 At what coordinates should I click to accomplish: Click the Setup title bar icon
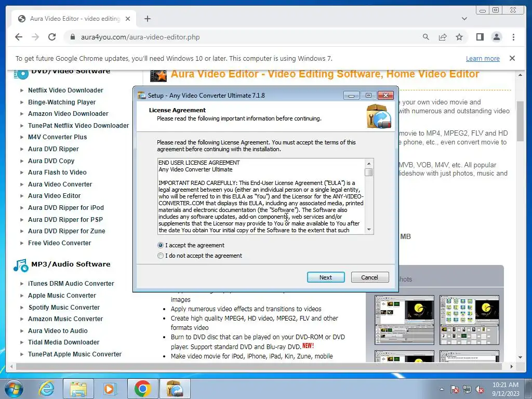click(142, 96)
